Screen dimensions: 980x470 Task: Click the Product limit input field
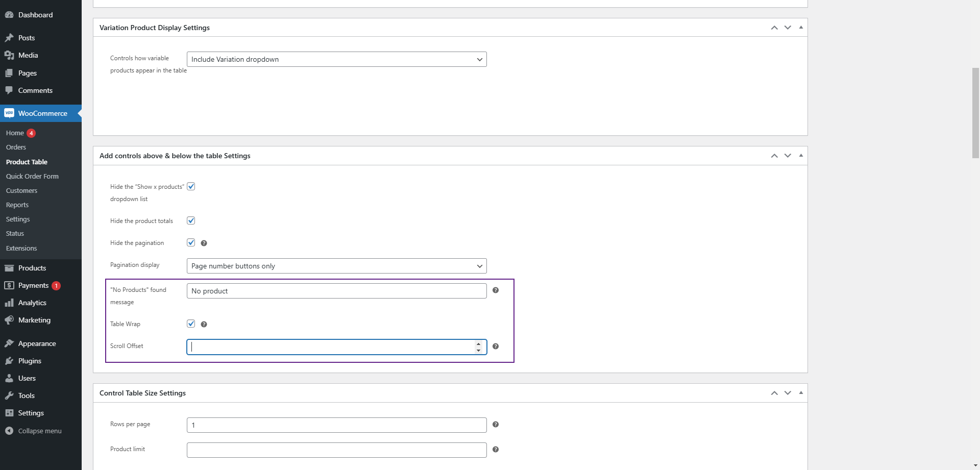337,450
